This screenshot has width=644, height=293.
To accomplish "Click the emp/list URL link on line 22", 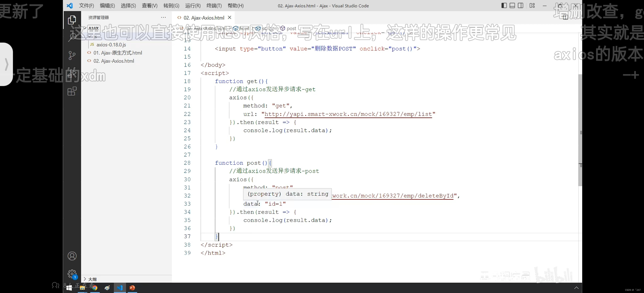I will point(348,114).
